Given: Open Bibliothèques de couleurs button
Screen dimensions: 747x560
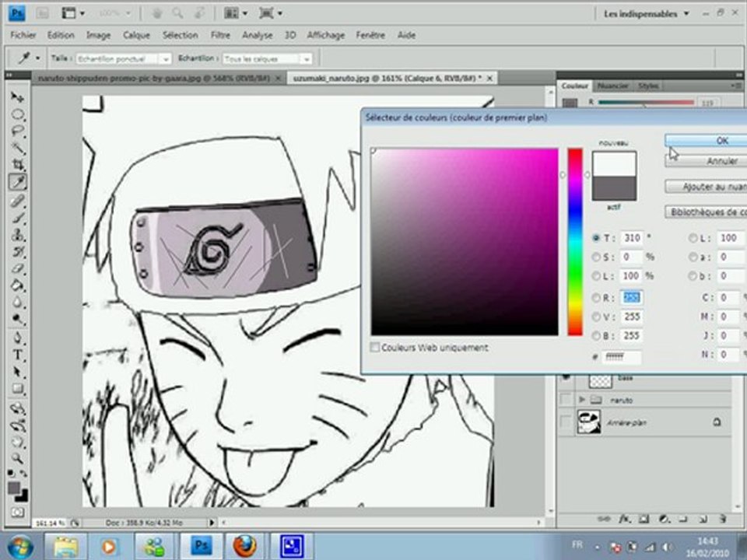Looking at the screenshot, I should (x=706, y=212).
